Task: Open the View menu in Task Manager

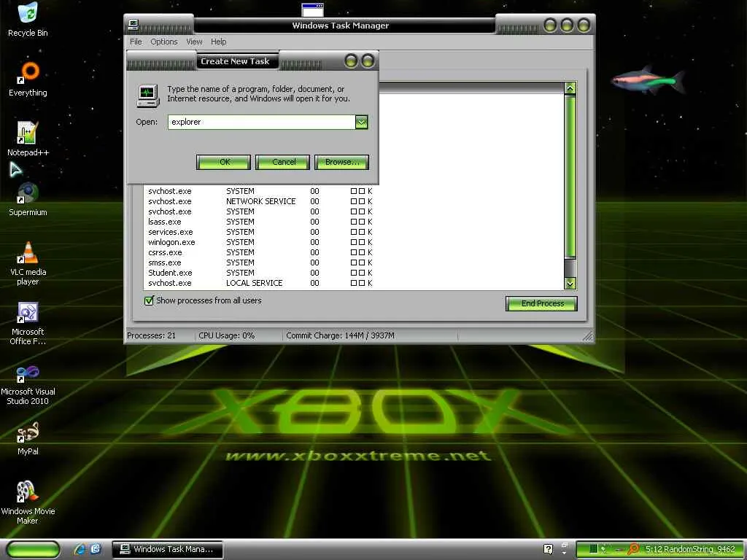Action: pyautogui.click(x=194, y=42)
